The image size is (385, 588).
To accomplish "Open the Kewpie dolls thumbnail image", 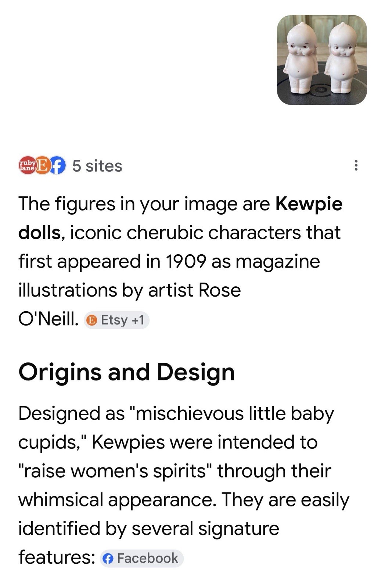I will [x=322, y=60].
